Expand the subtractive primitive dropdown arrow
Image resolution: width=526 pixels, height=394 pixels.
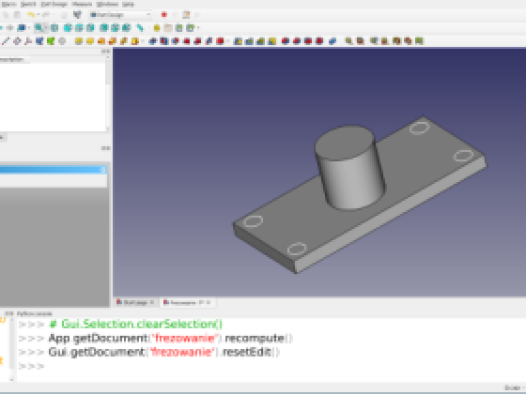click(x=228, y=41)
